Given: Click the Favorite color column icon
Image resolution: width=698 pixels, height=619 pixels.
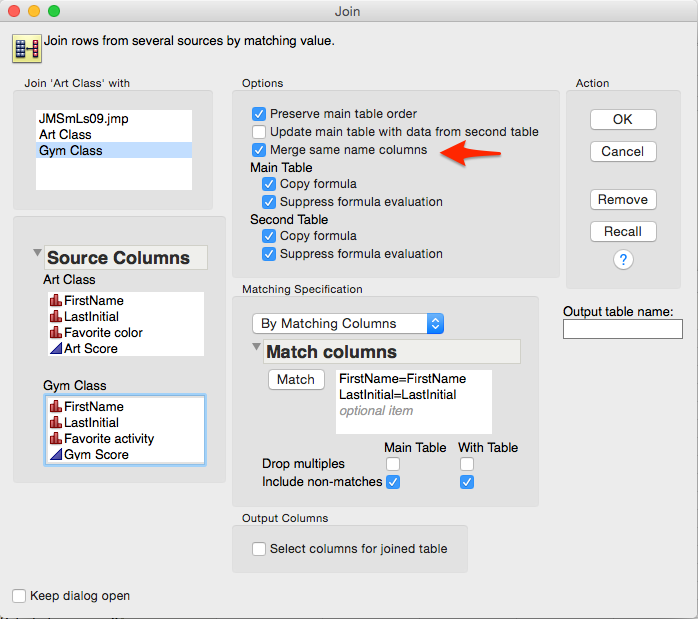Looking at the screenshot, I should 55,333.
